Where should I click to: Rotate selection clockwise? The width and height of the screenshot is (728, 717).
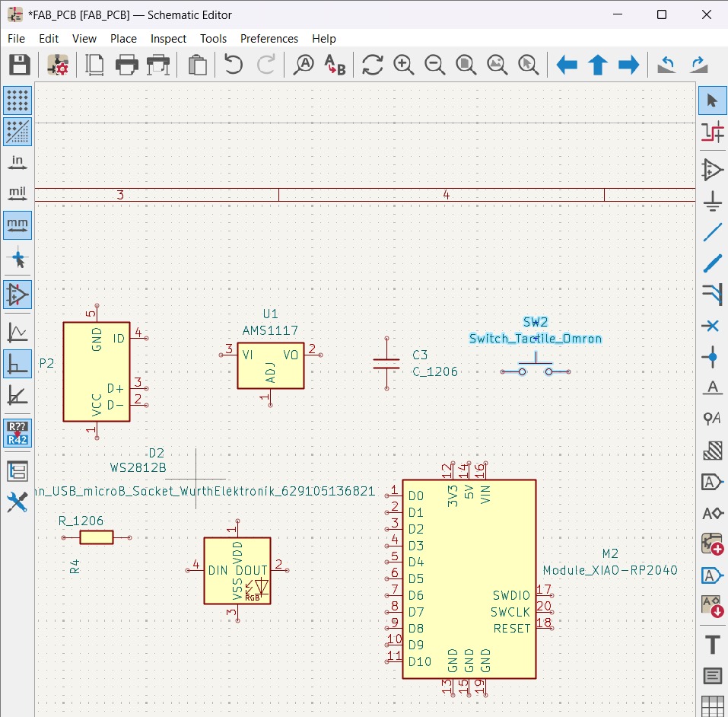pyautogui.click(x=698, y=65)
